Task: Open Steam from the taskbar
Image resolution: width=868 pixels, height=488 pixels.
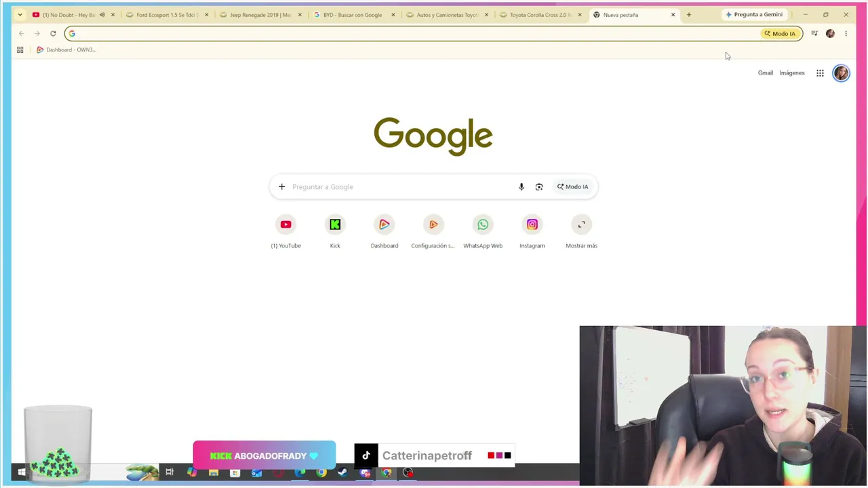Action: [343, 472]
